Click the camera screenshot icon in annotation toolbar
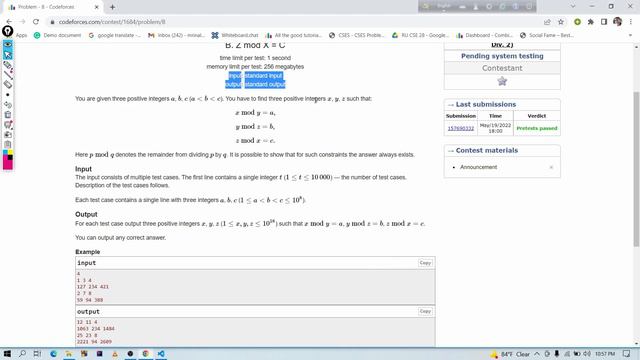The height and width of the screenshot is (360, 640). 8,135
